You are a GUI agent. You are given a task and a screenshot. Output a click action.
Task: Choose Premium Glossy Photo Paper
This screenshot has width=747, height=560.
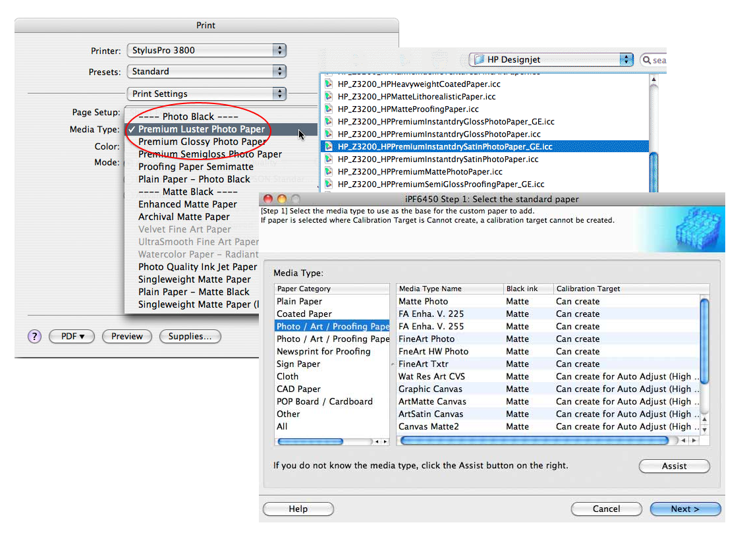202,142
